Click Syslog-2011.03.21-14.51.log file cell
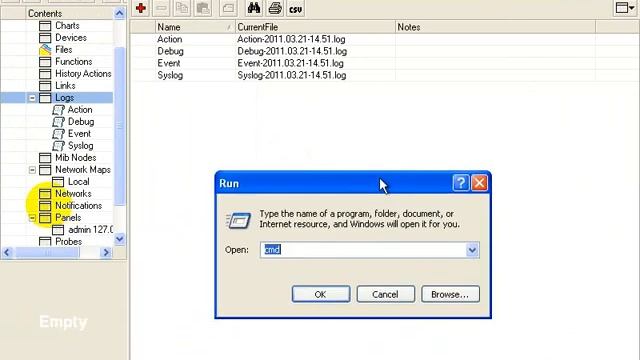 [291, 76]
